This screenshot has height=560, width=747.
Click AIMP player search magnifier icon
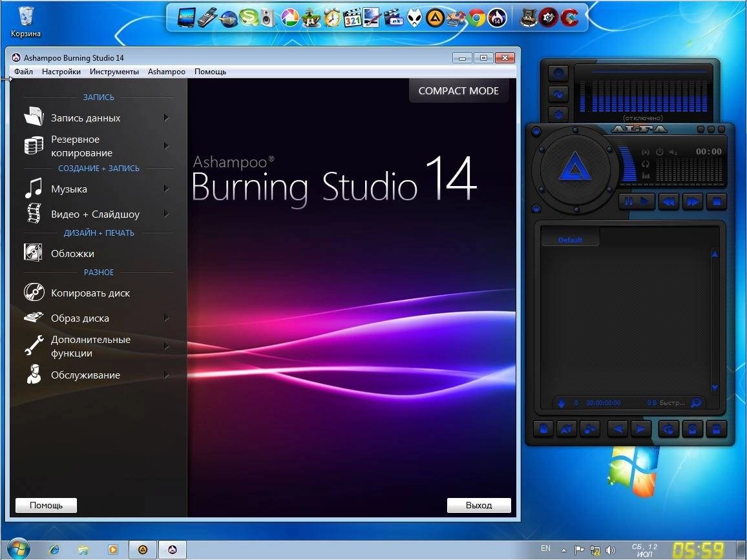(696, 403)
